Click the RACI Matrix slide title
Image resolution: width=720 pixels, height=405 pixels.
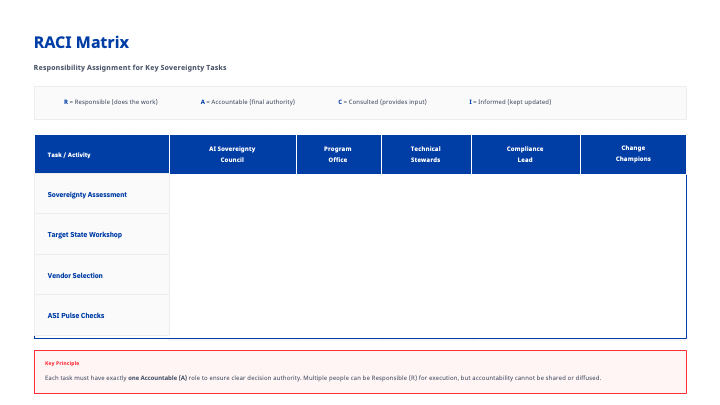click(81, 42)
